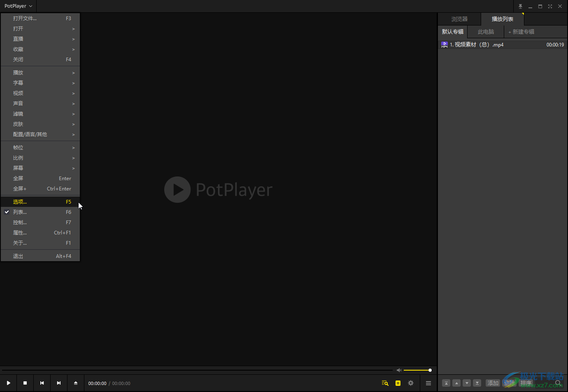This screenshot has height=392, width=568.
Task: Click the 排序 button
Action: [x=526, y=383]
